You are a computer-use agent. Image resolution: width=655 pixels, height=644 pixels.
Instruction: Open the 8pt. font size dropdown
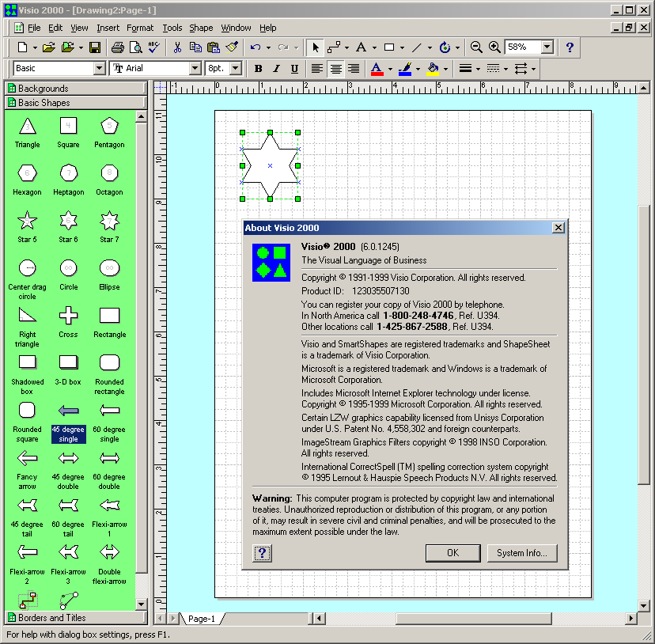click(236, 68)
